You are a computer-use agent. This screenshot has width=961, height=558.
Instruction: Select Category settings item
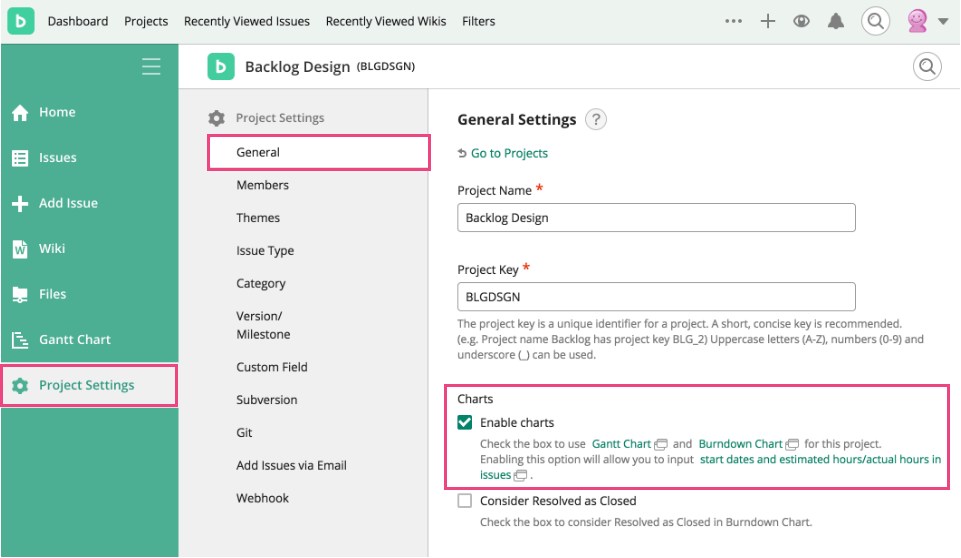click(260, 283)
